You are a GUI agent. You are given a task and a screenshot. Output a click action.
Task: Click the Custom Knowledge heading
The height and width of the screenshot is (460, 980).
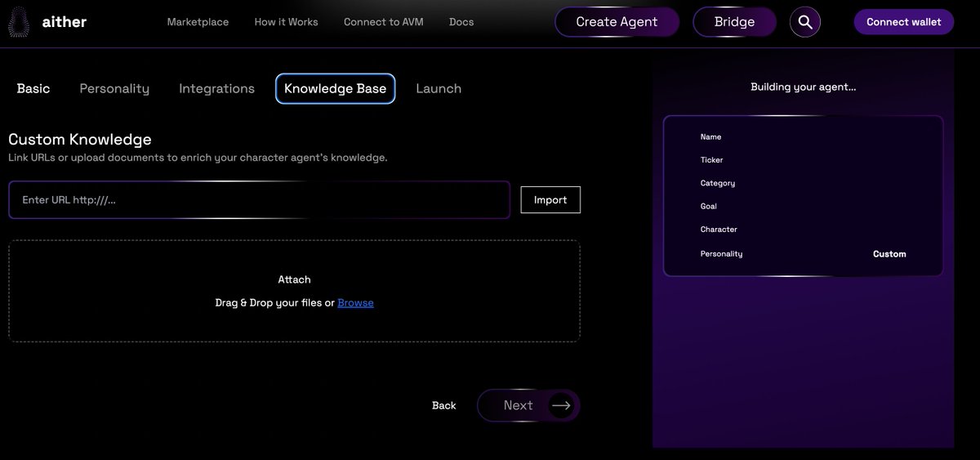pyautogui.click(x=80, y=140)
